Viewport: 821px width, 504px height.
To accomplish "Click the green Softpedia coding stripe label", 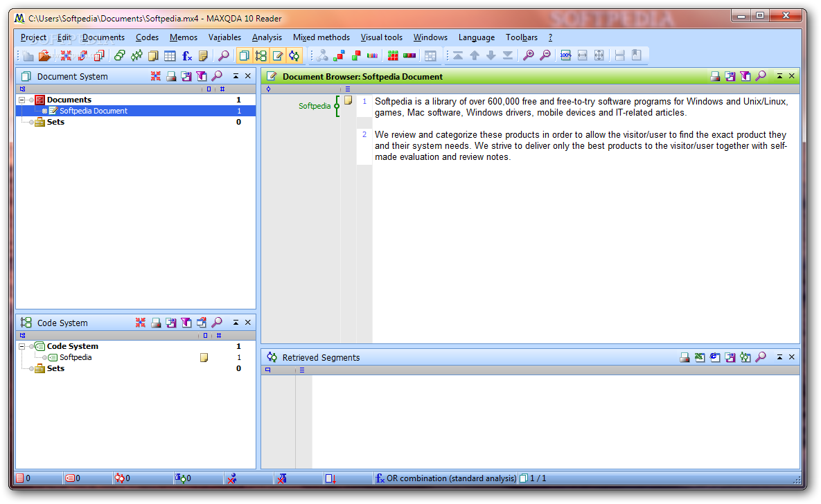I will click(314, 106).
